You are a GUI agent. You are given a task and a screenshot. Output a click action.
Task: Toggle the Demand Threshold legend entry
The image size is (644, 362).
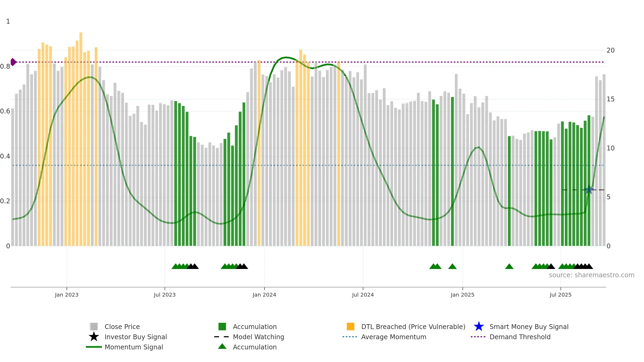pyautogui.click(x=511, y=337)
